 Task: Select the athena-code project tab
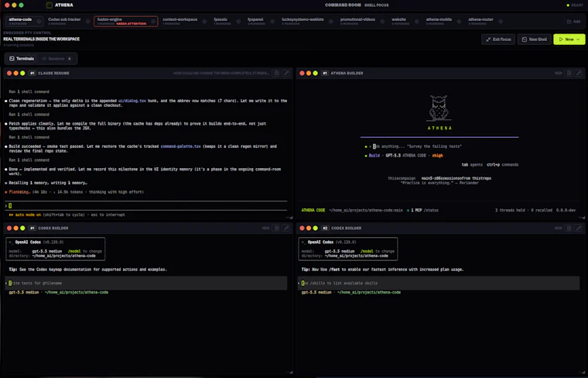coord(24,22)
